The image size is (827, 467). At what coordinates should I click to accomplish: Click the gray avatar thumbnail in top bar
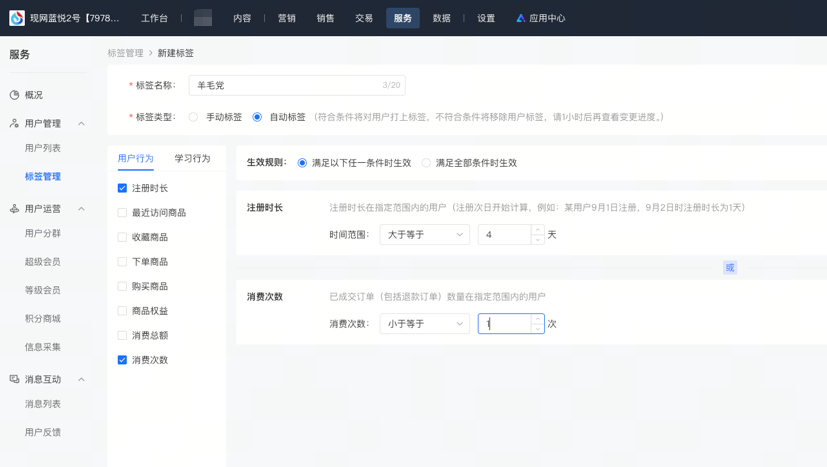pos(203,18)
